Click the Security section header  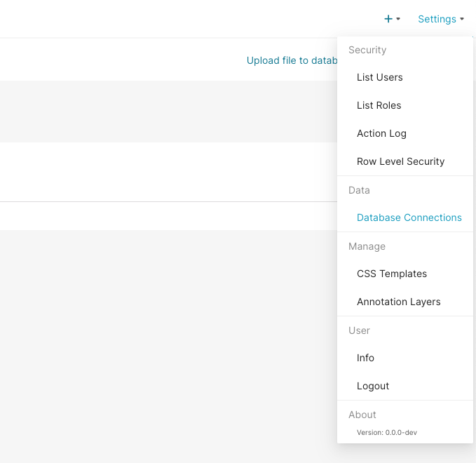pos(367,50)
